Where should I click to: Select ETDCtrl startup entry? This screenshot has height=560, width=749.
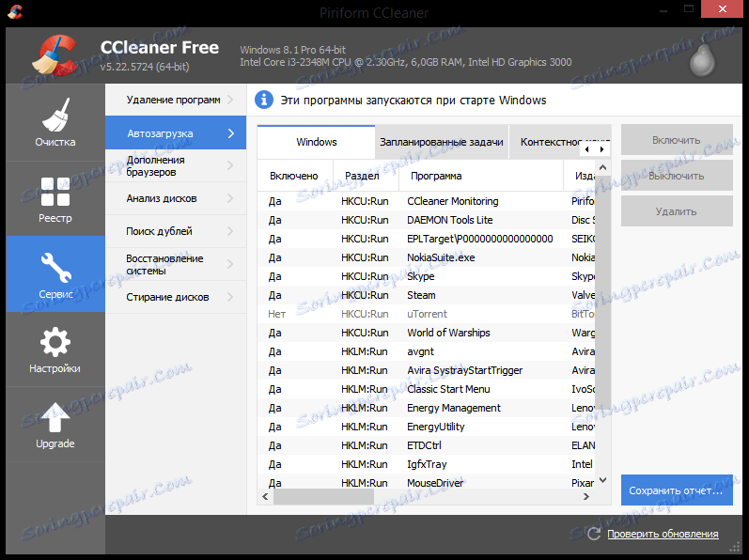(x=427, y=445)
